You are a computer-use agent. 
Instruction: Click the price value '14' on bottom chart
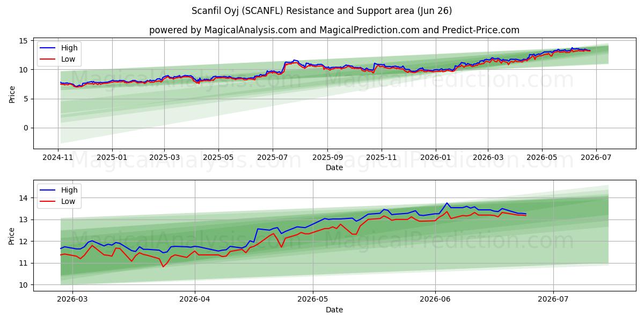pos(25,198)
